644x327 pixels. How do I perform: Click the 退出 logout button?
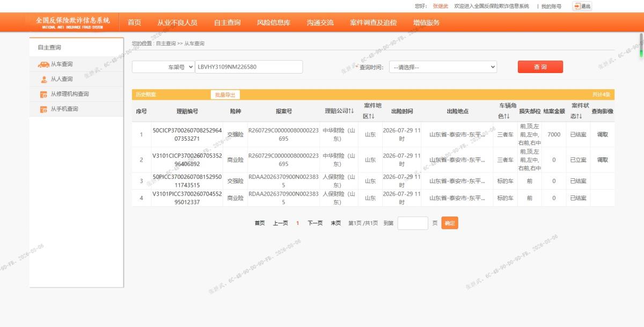point(582,6)
